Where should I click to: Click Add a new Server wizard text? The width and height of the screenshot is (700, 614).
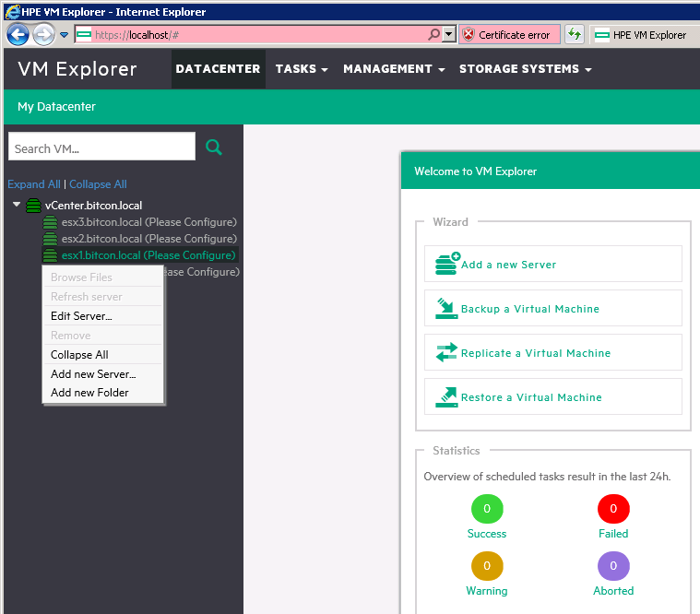tap(508, 266)
